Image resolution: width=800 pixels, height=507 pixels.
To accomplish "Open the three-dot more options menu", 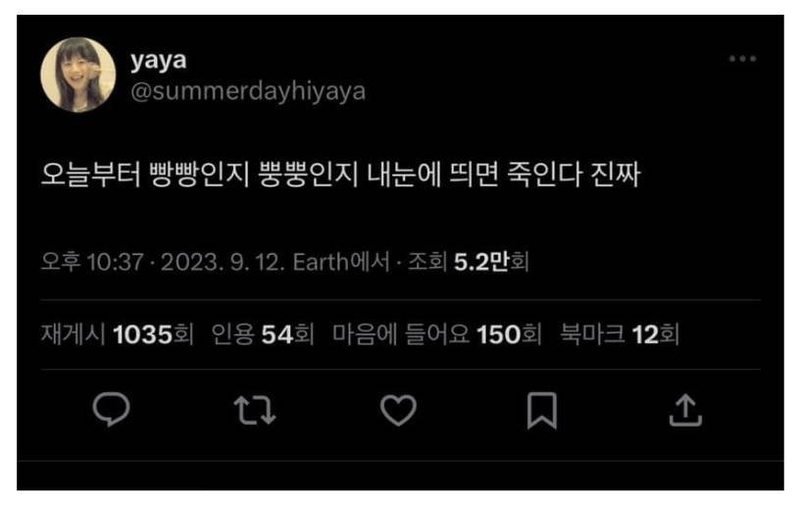I will click(742, 60).
